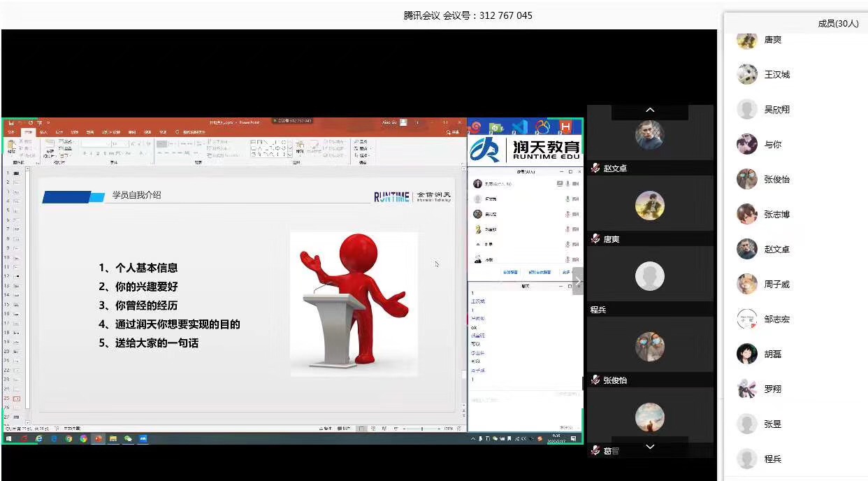Select 王汉城 in the members list
This screenshot has height=481, width=868.
[x=776, y=75]
